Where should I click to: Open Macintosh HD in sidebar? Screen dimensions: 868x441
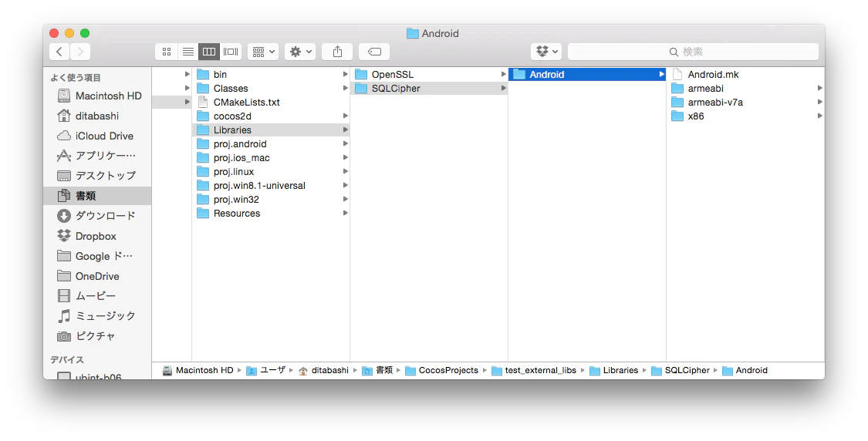coord(97,96)
